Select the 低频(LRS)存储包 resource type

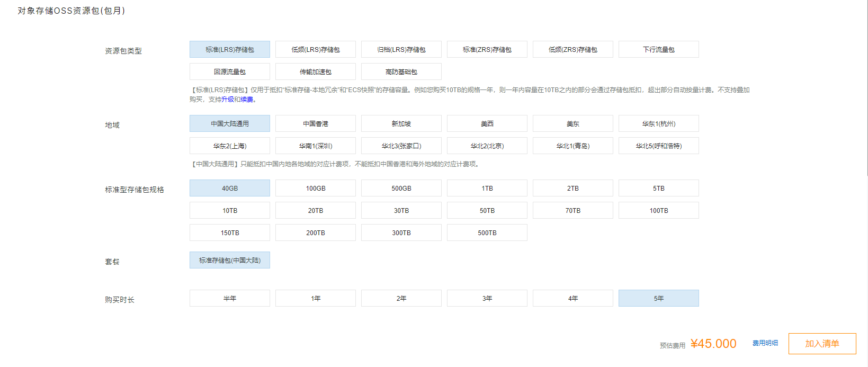coord(315,49)
